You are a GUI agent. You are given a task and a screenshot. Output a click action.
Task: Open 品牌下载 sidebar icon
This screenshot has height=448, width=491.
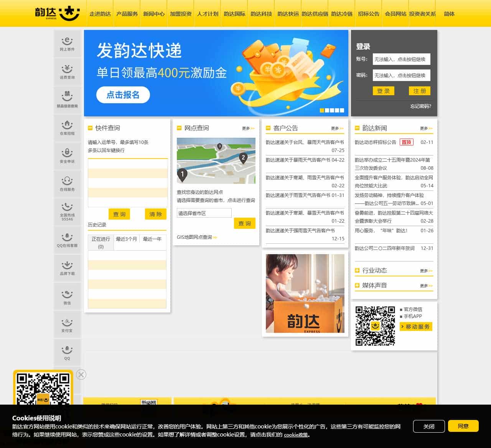[x=67, y=268]
